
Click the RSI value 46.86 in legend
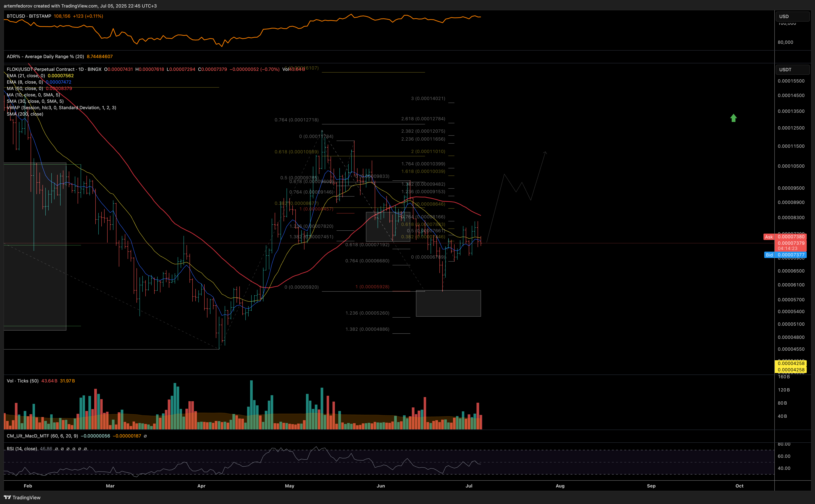(x=46, y=449)
